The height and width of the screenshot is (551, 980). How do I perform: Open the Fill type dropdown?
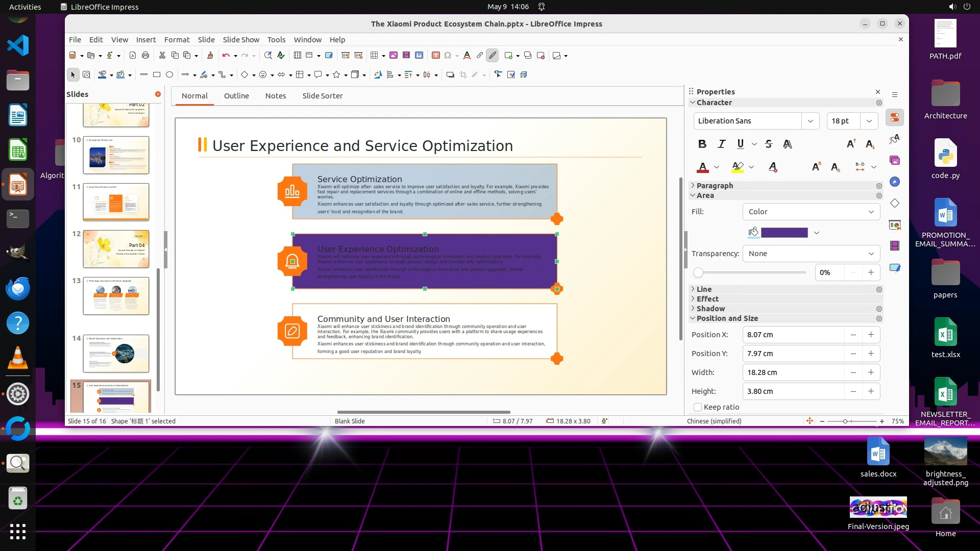pos(811,212)
